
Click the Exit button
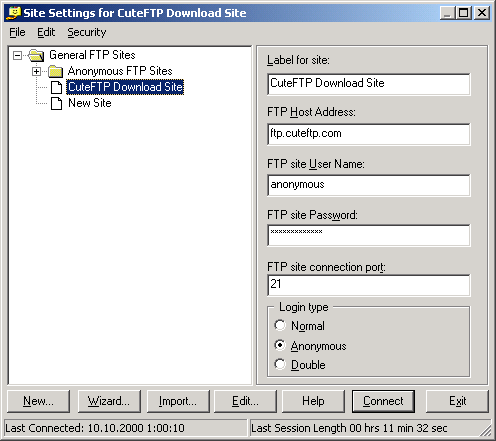click(457, 401)
